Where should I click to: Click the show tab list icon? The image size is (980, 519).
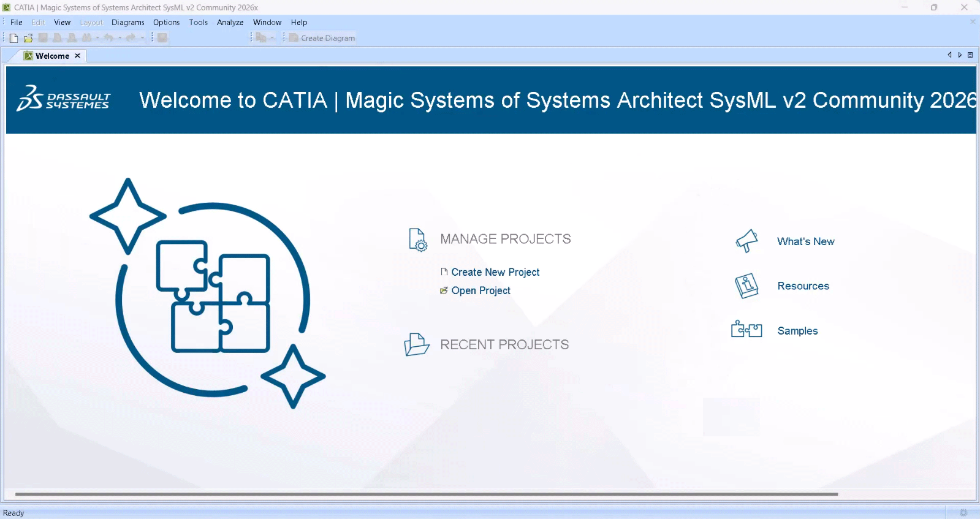970,55
